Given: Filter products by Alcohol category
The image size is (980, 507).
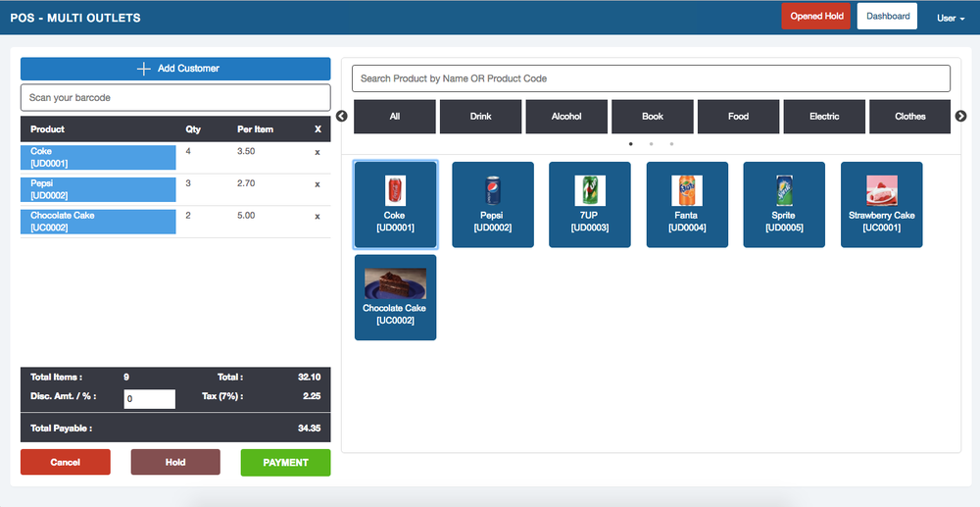Looking at the screenshot, I should coord(566,117).
